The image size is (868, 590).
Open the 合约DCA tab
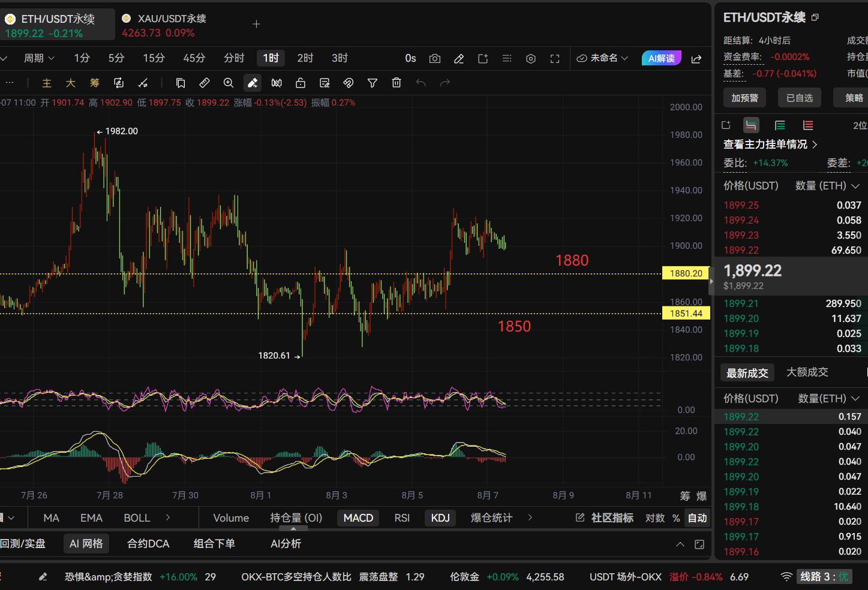point(148,544)
